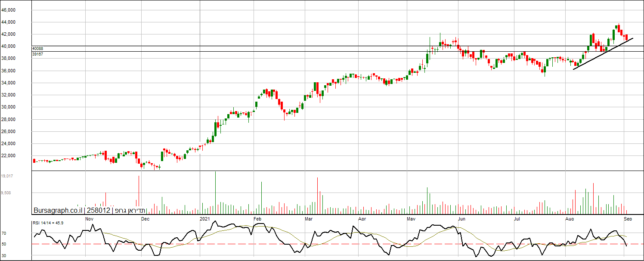Click the RSI 30 level label
The width and height of the screenshot is (644, 261).
4,256
